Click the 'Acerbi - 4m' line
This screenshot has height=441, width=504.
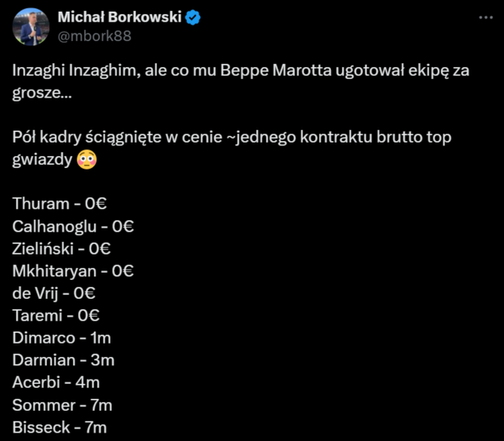pos(56,383)
